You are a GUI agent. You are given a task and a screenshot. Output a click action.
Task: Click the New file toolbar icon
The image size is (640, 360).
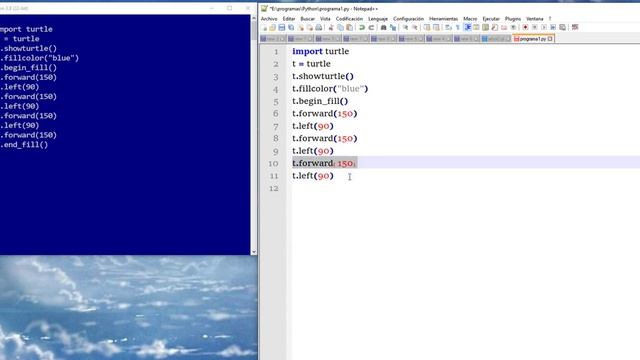pyautogui.click(x=263, y=27)
